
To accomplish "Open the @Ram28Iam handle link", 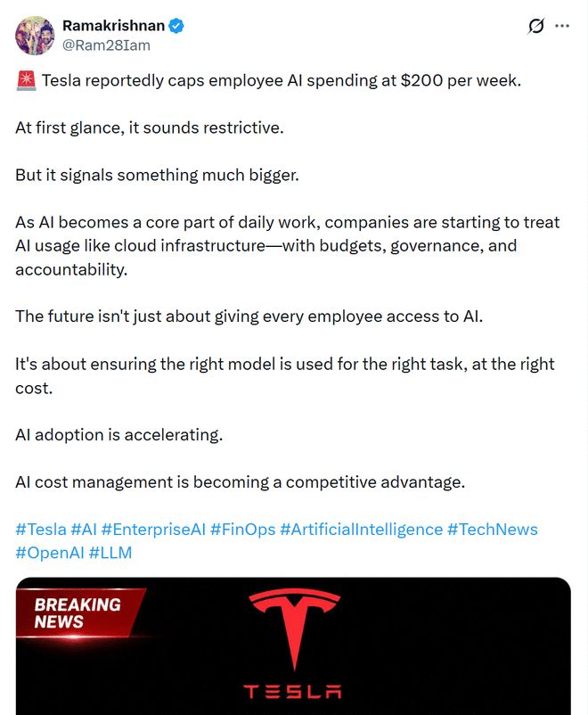I will [106, 45].
